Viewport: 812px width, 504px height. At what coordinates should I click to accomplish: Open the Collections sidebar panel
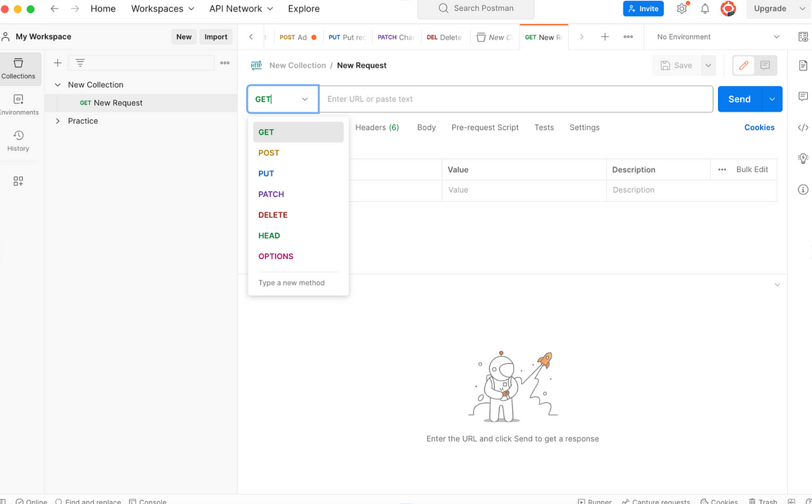[18, 68]
